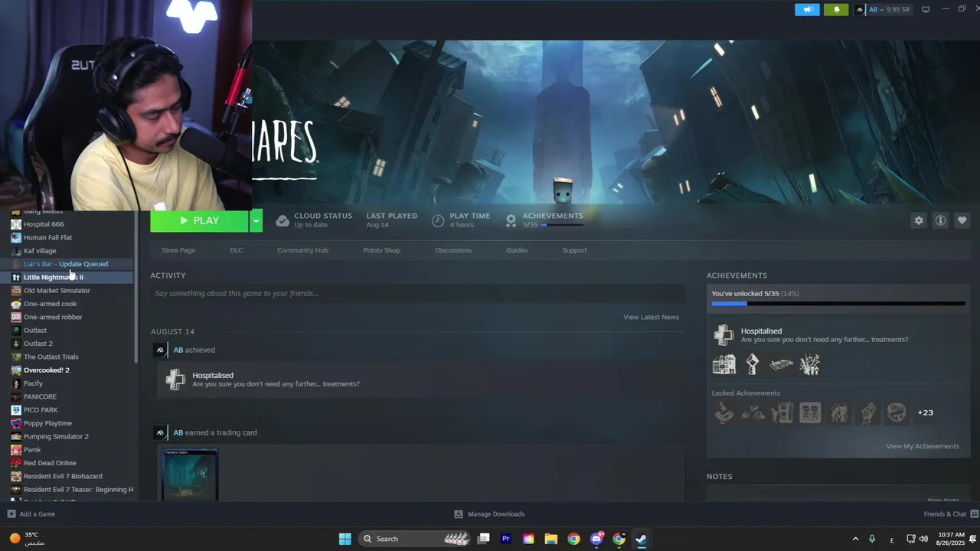This screenshot has width=980, height=551.
Task: Click the achievements 5/35 progress bar in header
Action: coord(563,225)
